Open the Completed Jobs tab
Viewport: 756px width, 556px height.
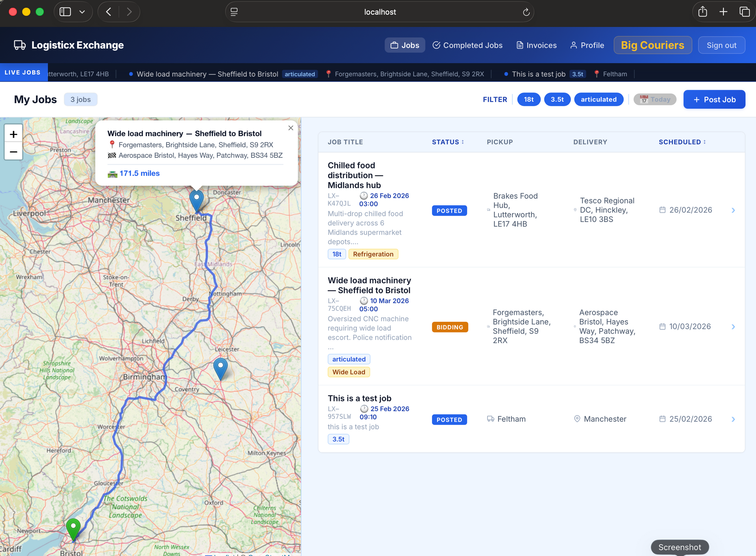467,45
